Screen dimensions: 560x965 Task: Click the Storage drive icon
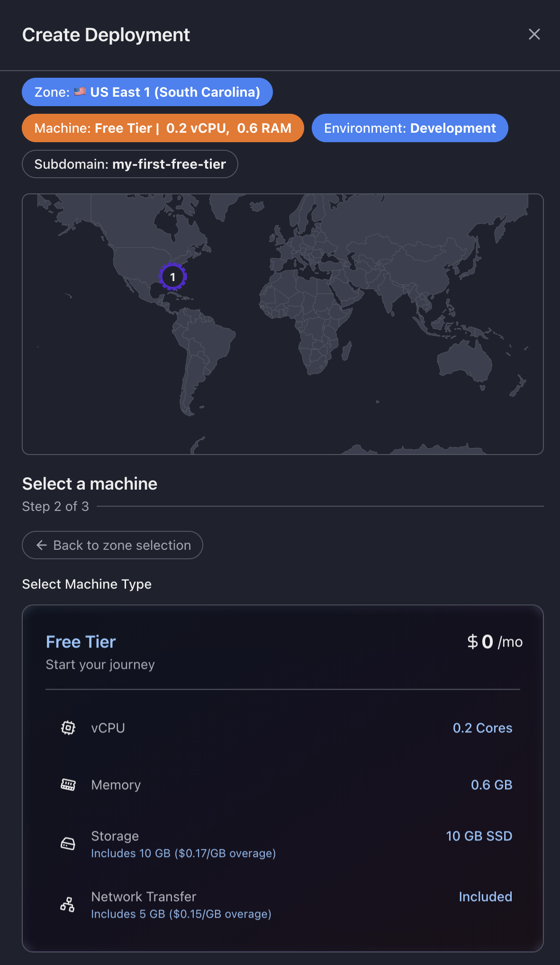68,844
